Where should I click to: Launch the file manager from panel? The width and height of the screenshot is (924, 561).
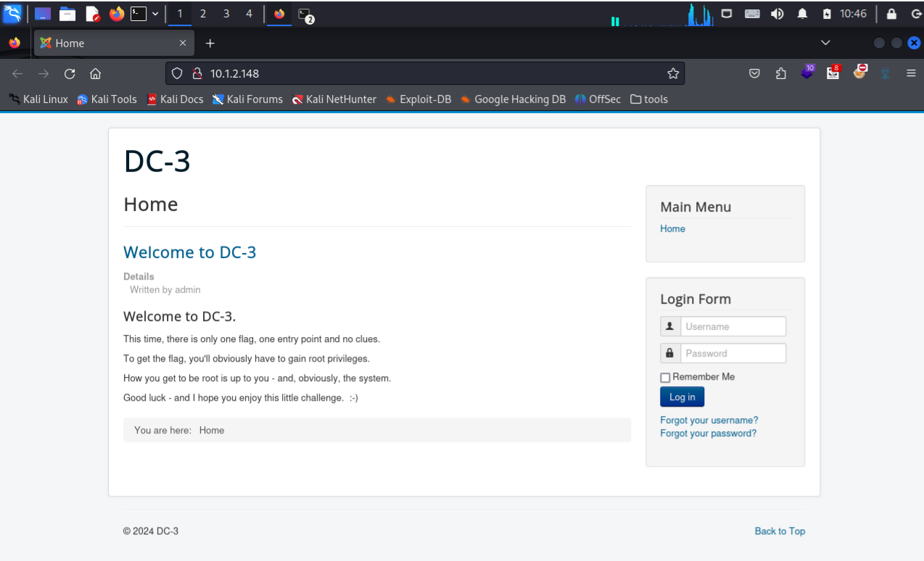[67, 14]
